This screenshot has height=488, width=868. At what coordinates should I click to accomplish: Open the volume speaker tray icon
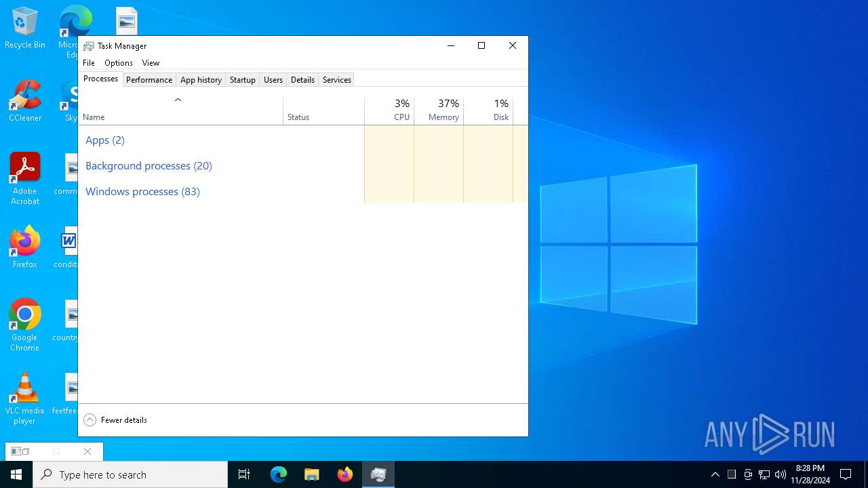[781, 474]
